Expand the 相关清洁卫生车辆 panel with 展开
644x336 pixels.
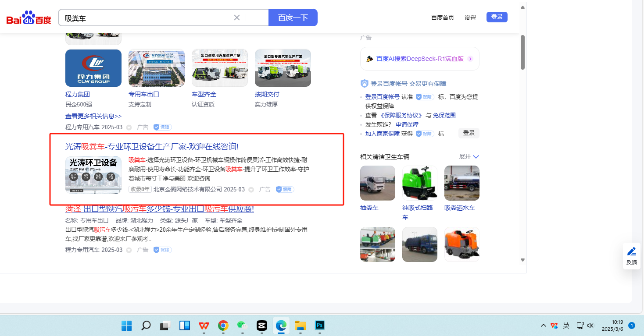[469, 156]
